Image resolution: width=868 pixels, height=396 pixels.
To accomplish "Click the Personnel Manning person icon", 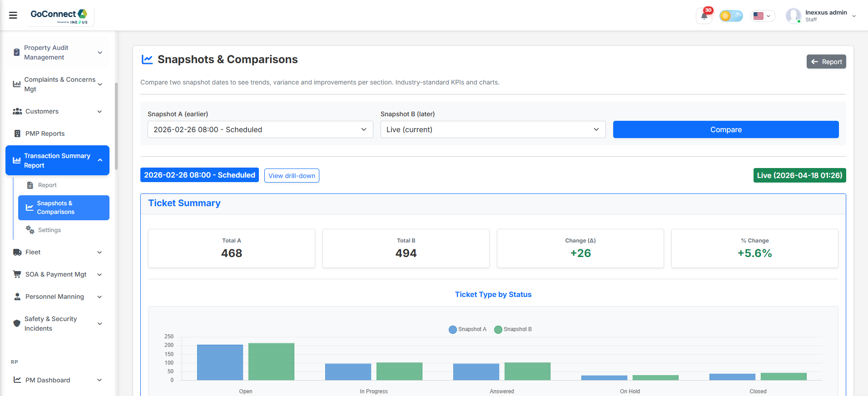I will point(17,297).
